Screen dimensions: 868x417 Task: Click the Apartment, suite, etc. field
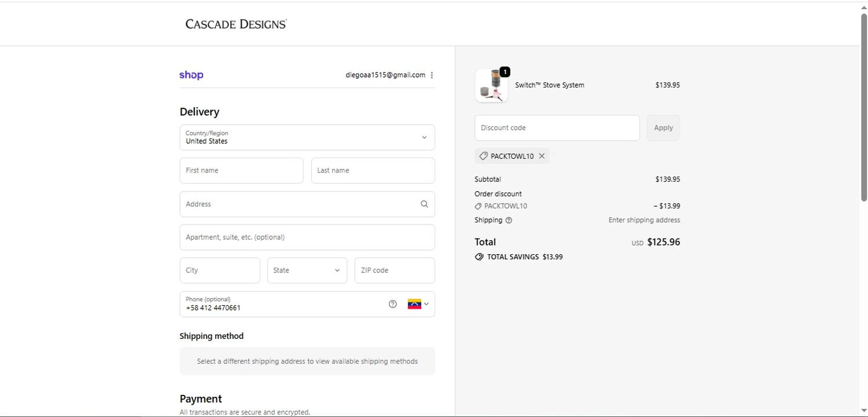[307, 237]
